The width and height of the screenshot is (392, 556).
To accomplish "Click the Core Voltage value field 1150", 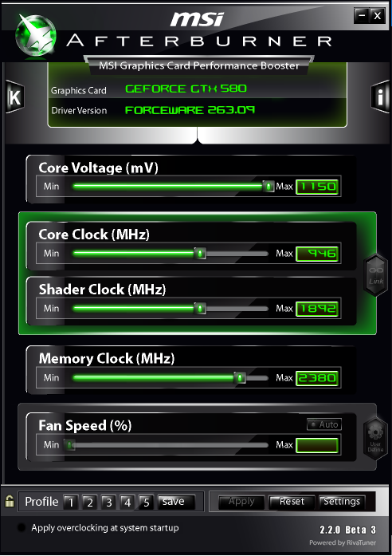I will tap(317, 187).
